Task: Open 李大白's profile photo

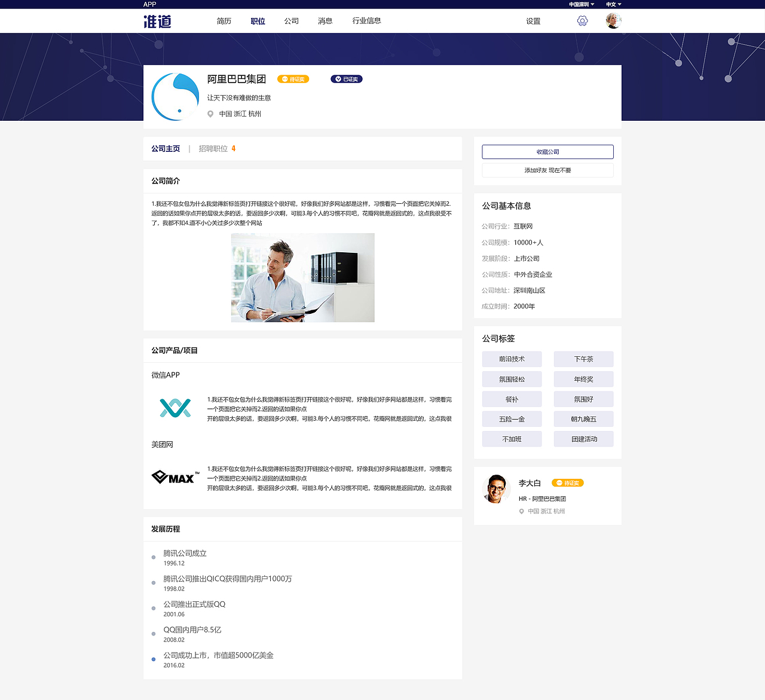Action: [495, 488]
